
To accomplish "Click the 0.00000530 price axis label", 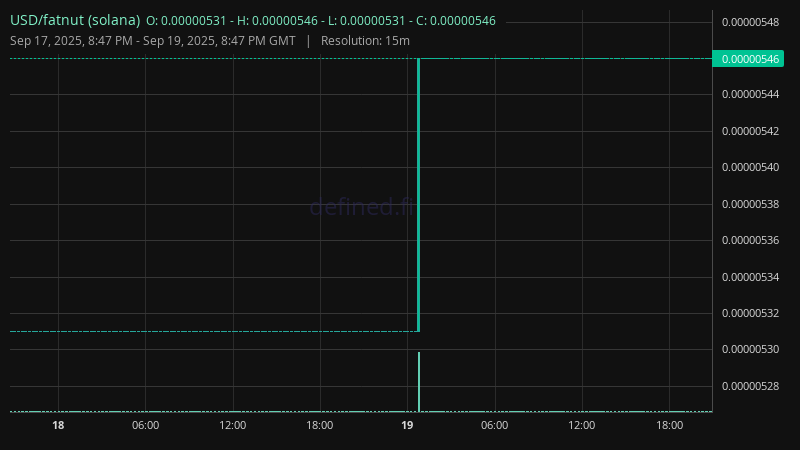I will [751, 349].
